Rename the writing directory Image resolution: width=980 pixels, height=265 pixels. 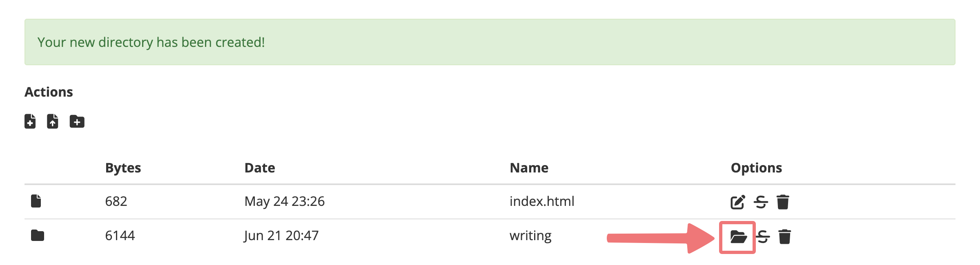click(763, 236)
